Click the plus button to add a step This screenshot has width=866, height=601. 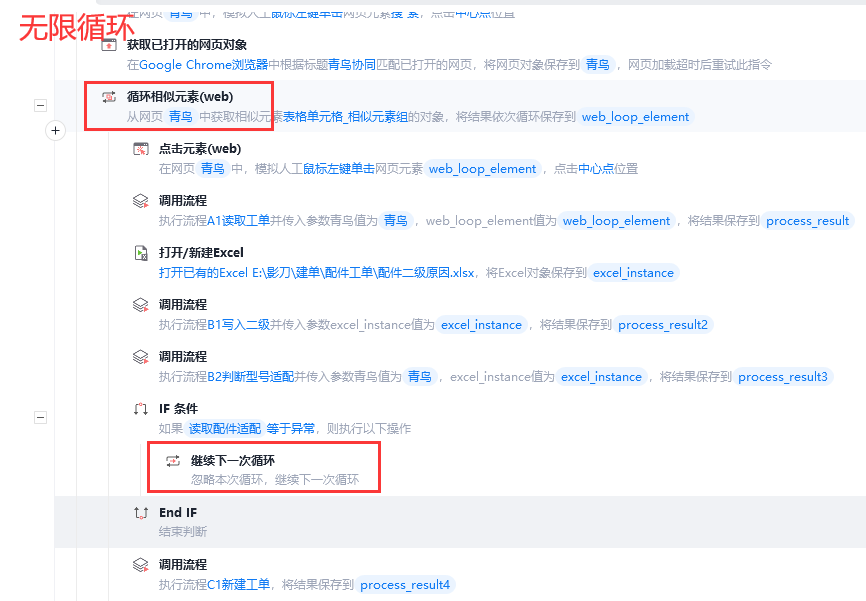click(55, 130)
